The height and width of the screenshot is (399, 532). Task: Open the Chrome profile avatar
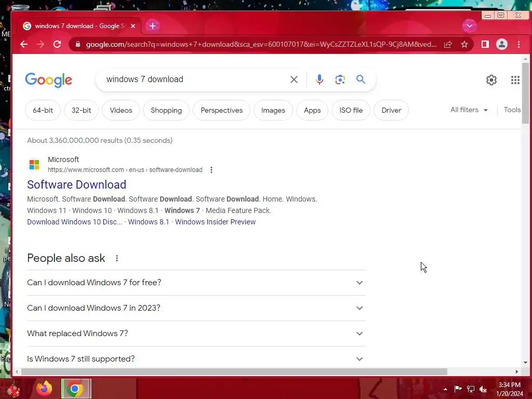[x=502, y=44]
